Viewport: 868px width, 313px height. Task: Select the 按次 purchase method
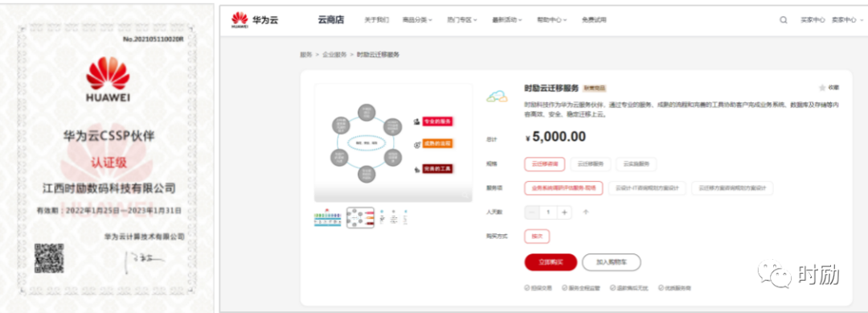537,236
